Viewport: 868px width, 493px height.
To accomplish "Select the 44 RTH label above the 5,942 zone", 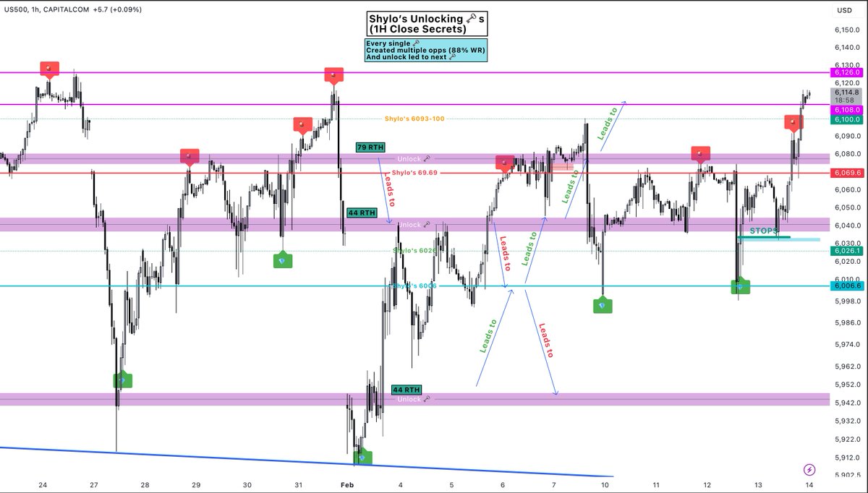I will tap(407, 390).
